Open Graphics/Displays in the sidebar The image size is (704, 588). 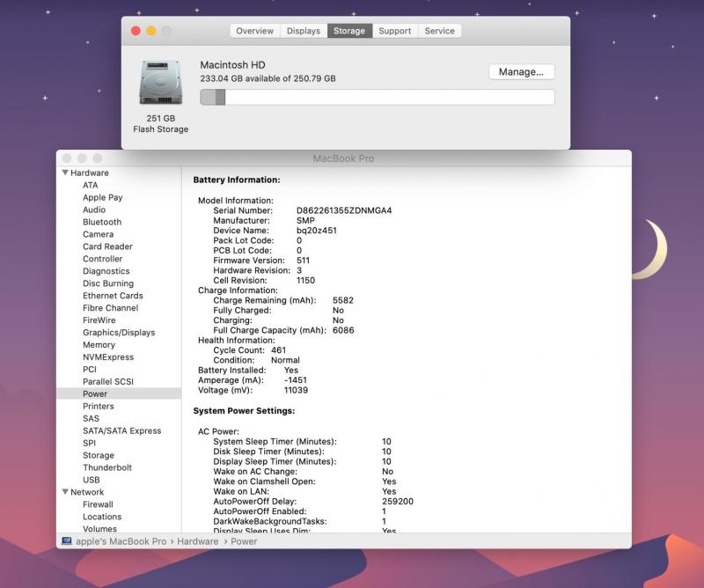click(x=119, y=333)
